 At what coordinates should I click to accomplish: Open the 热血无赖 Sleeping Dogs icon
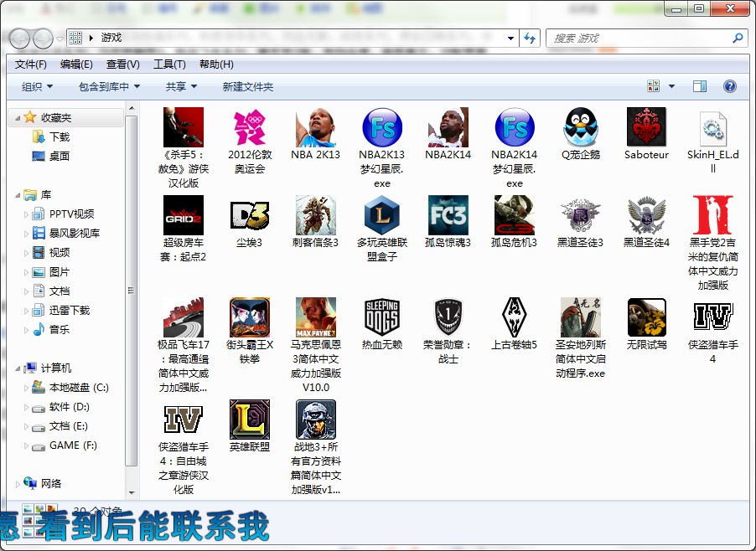[381, 318]
